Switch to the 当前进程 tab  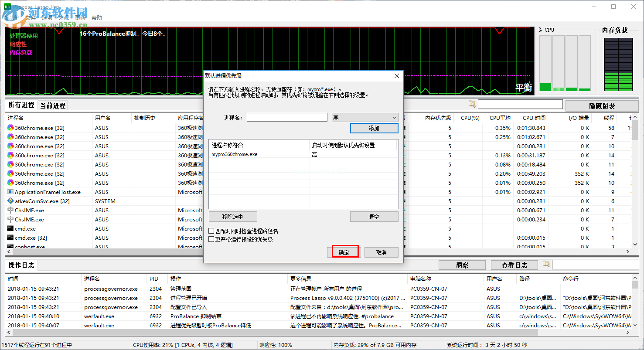53,105
